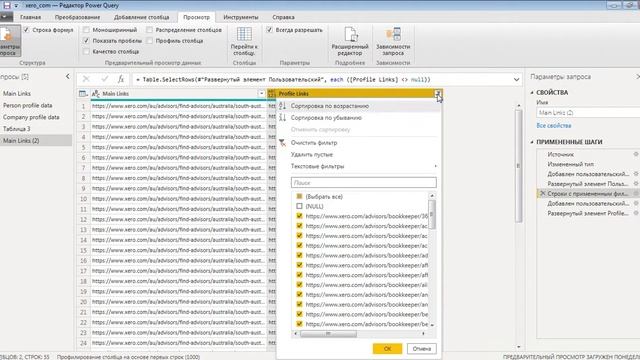
Task: Open settings gear for Источник step
Action: (636, 154)
